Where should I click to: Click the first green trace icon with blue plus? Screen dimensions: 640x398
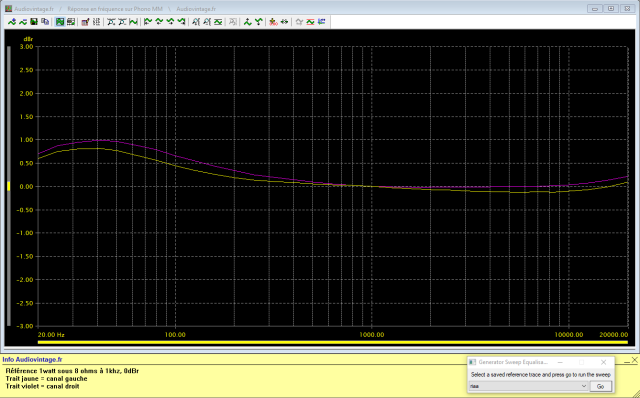pyautogui.click(x=12, y=22)
